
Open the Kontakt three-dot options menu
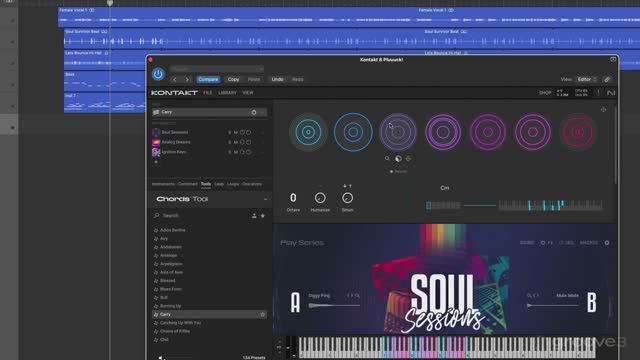(x=598, y=93)
